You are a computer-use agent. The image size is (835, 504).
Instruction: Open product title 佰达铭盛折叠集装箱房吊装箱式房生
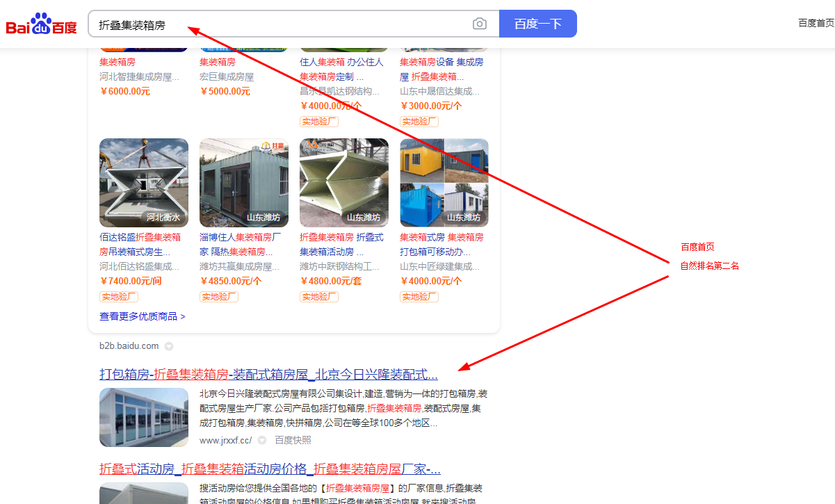coord(140,244)
